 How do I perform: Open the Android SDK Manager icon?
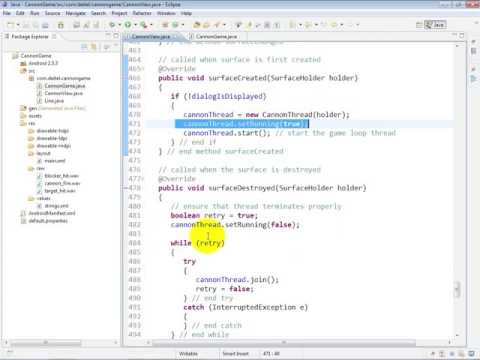point(61,25)
